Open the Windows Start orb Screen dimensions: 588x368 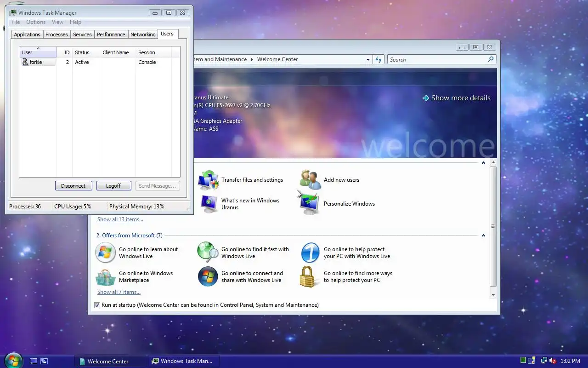[13, 360]
